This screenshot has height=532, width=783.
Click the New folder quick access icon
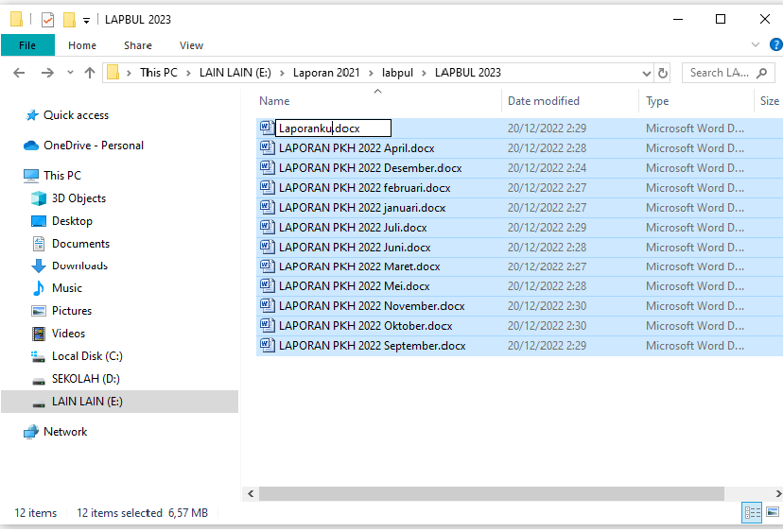69,20
